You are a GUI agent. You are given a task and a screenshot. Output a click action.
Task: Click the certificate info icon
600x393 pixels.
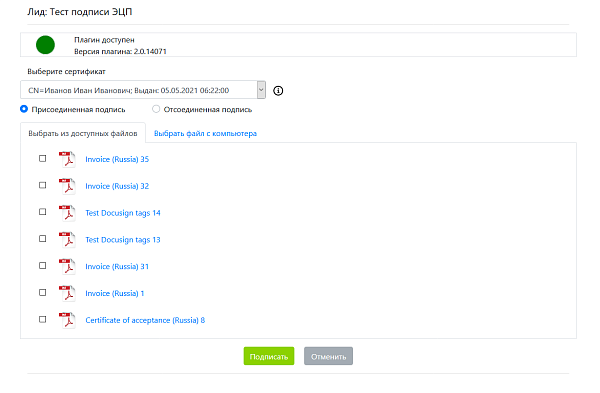click(x=278, y=91)
